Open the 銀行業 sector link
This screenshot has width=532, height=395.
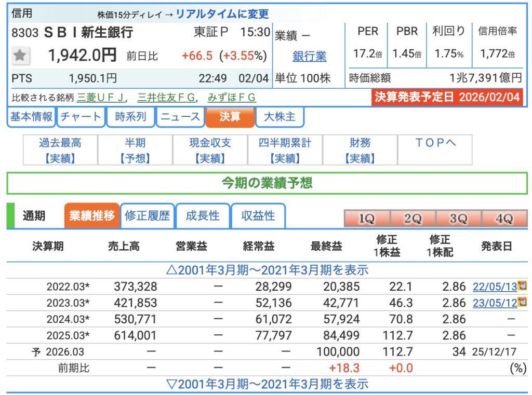coord(309,56)
